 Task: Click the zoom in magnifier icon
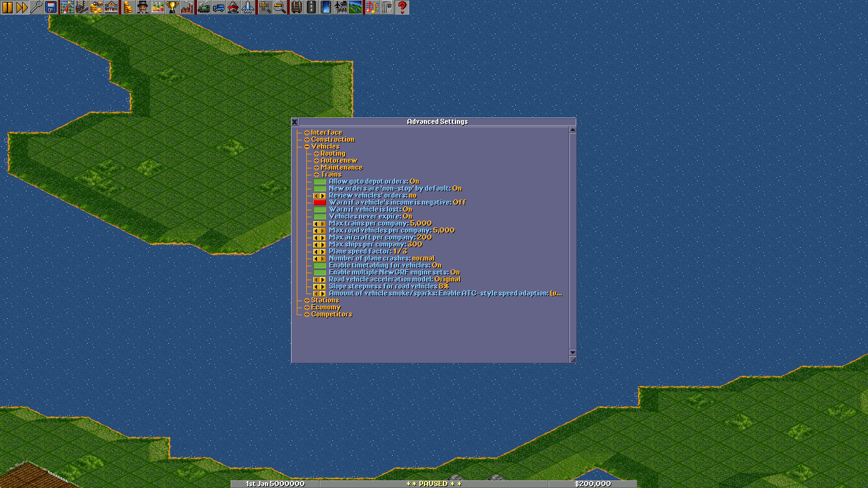(264, 8)
